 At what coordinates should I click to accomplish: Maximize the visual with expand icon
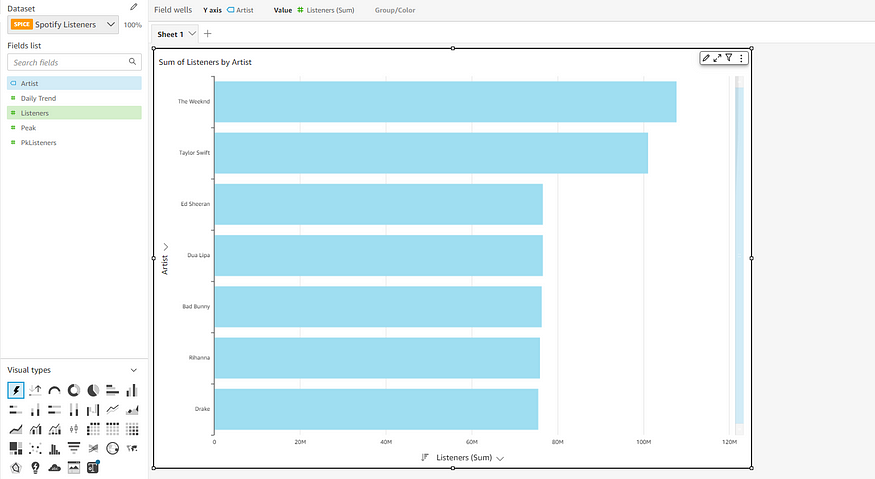717,58
